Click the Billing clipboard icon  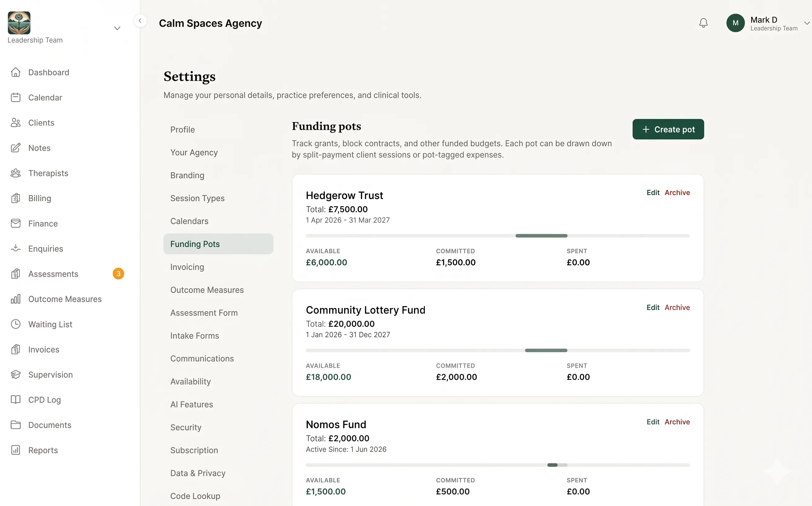coord(15,198)
